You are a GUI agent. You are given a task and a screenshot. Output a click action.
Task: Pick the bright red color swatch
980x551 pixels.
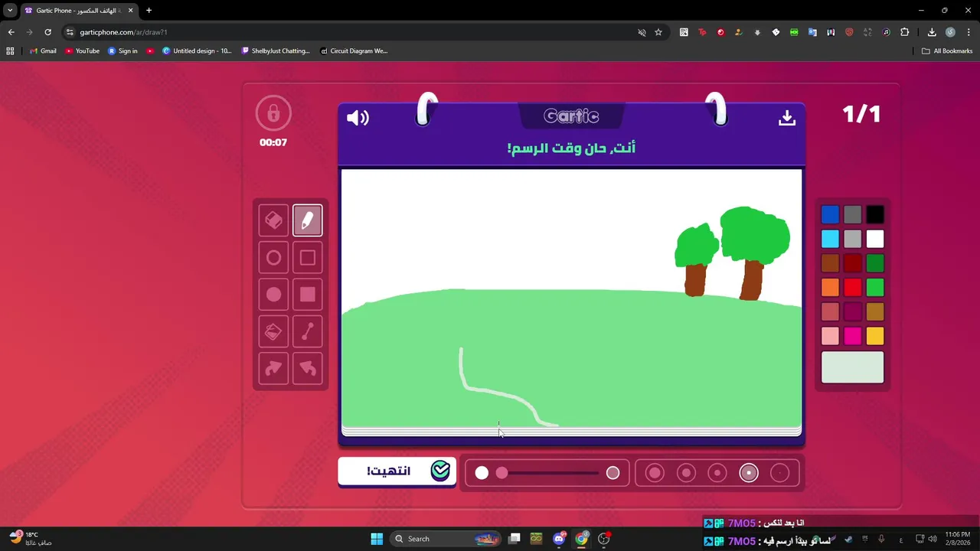point(853,288)
